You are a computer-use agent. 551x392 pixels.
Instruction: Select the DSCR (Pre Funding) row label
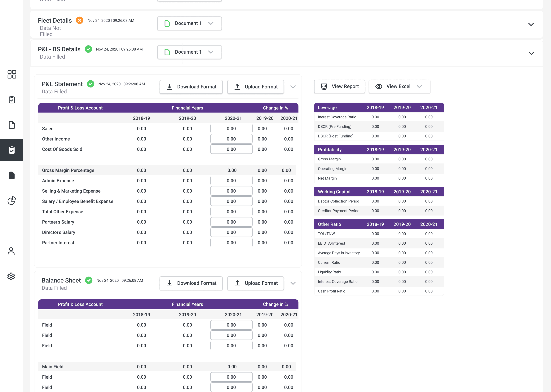click(x=335, y=127)
